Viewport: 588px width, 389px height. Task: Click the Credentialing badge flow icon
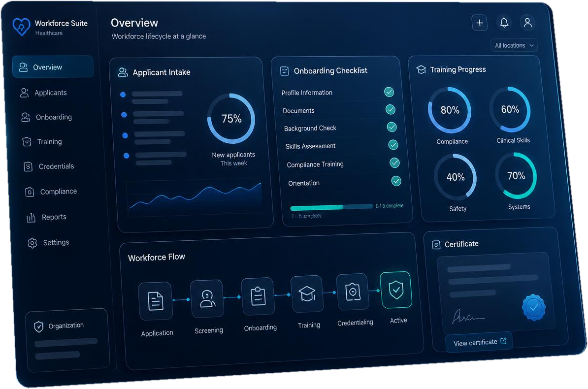coord(353,292)
